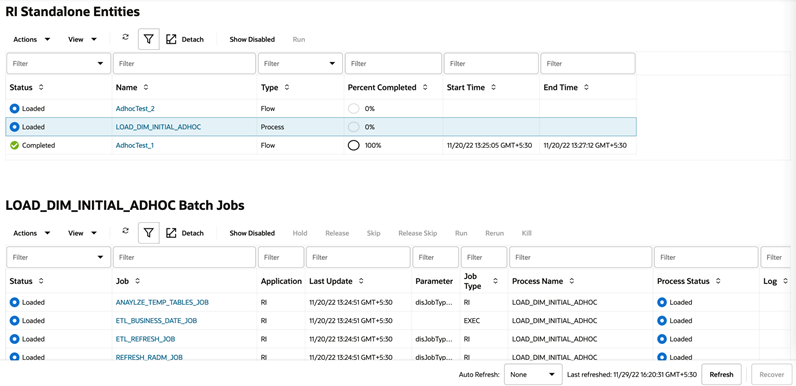
Task: Open Actions menu in RI Standalone Entities
Action: pyautogui.click(x=31, y=39)
